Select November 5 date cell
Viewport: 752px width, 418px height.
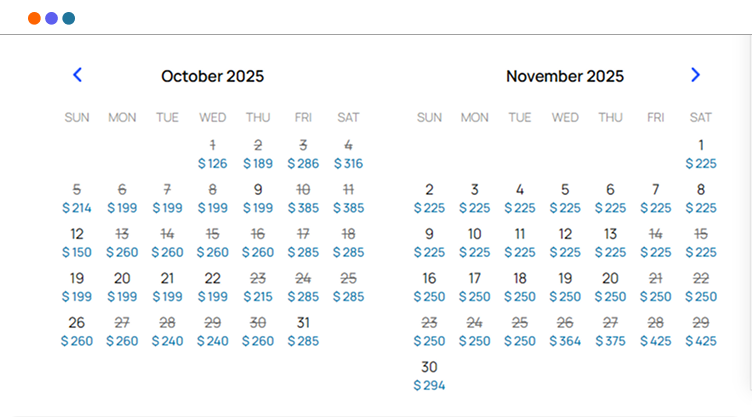point(565,198)
